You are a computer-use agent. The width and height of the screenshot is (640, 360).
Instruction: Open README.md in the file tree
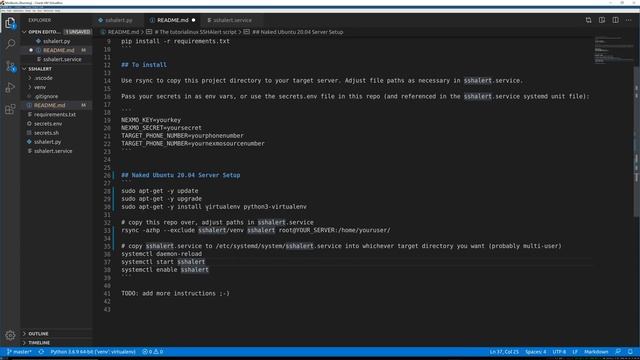pyautogui.click(x=49, y=105)
